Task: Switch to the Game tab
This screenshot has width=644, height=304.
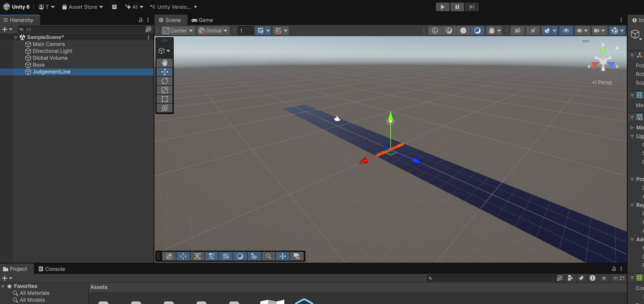Action: click(x=202, y=20)
